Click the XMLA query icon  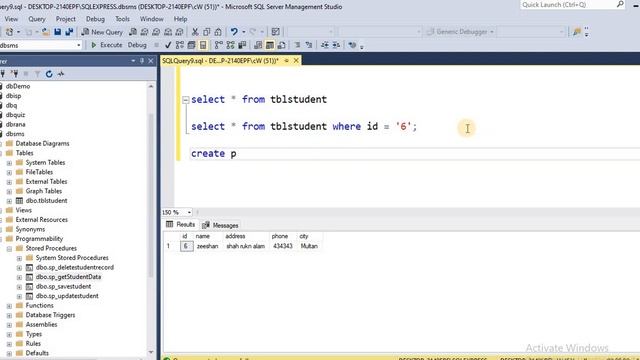pyautogui.click(x=168, y=32)
